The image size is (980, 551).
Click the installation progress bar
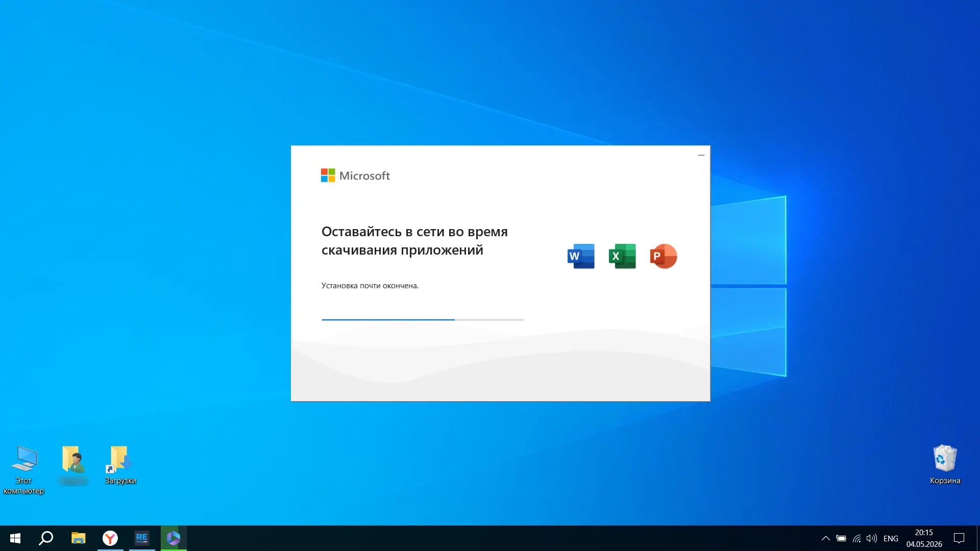point(423,319)
